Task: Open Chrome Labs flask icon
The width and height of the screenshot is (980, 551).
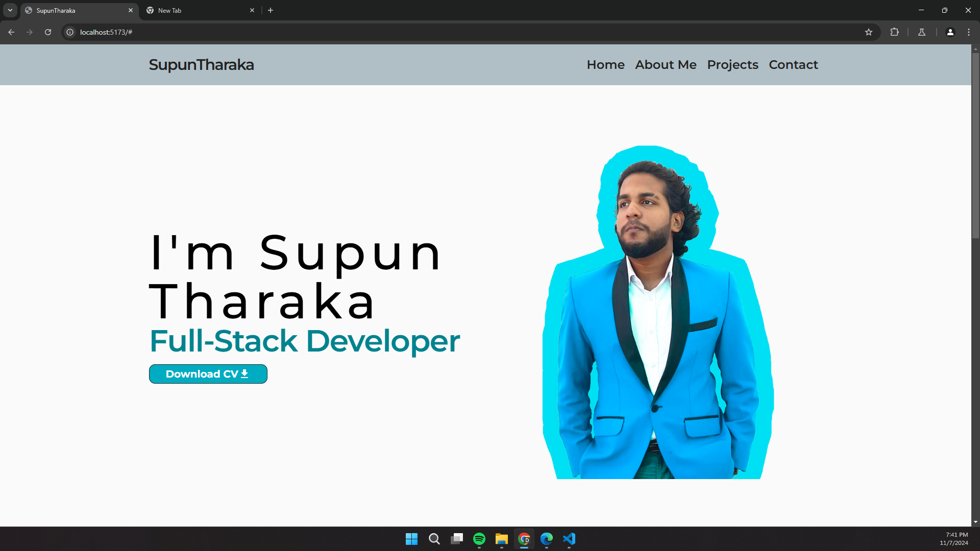Action: (922, 32)
